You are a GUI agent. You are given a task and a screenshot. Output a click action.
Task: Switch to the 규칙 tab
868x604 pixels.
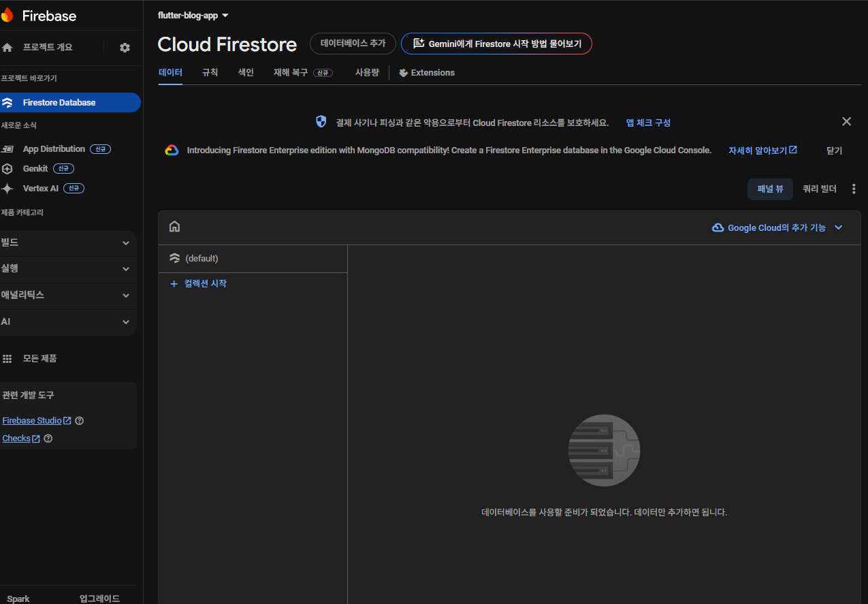(x=210, y=73)
